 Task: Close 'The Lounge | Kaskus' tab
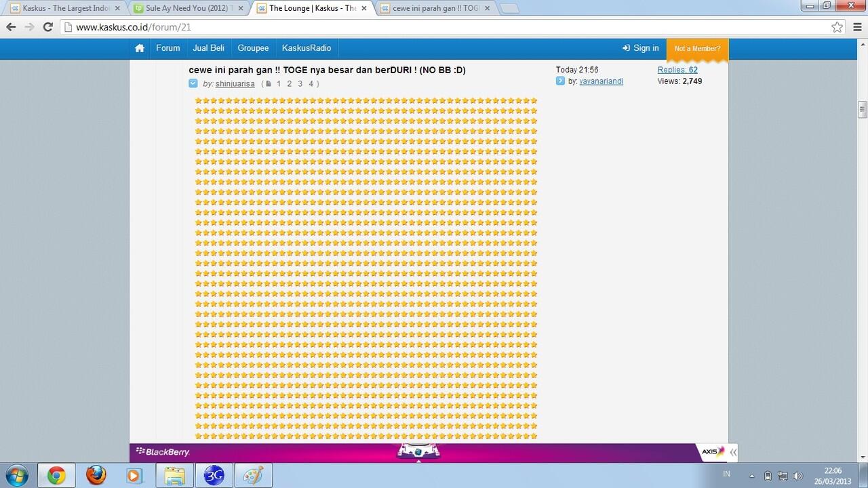tap(363, 8)
